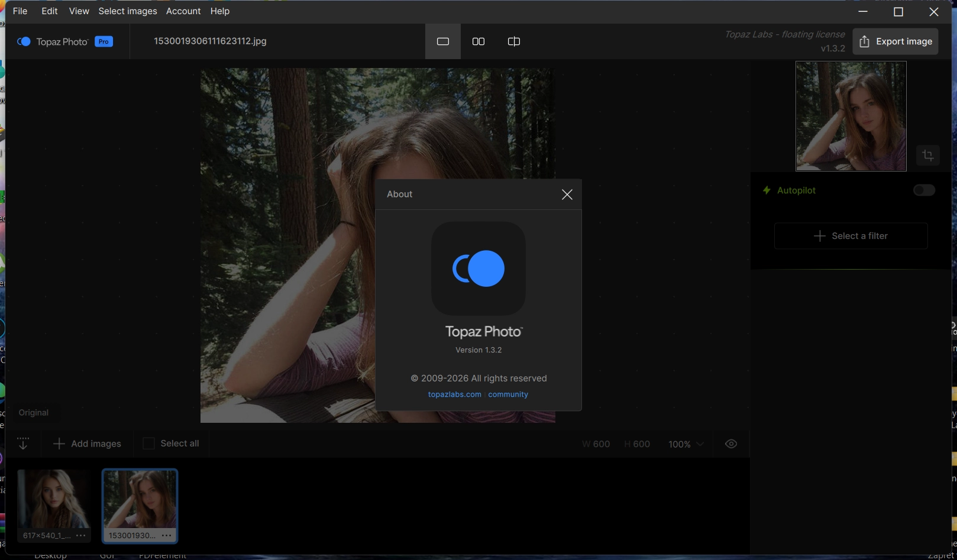Viewport: 957px width, 560px height.
Task: Open the Select images menu
Action: [128, 11]
